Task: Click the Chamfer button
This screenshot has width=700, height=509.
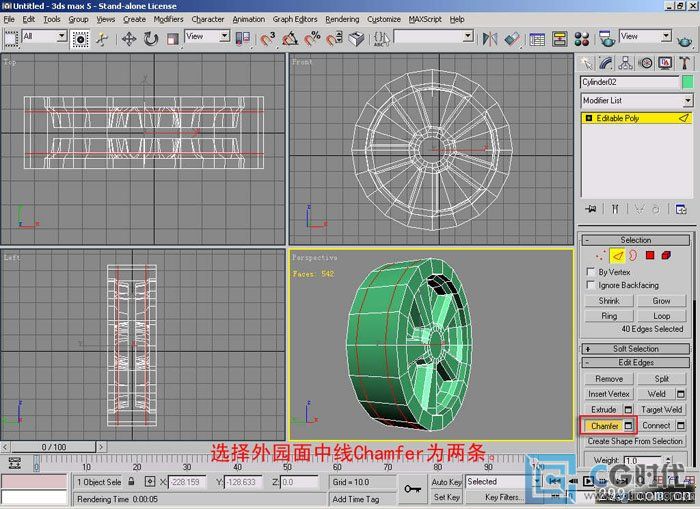Action: click(x=604, y=426)
